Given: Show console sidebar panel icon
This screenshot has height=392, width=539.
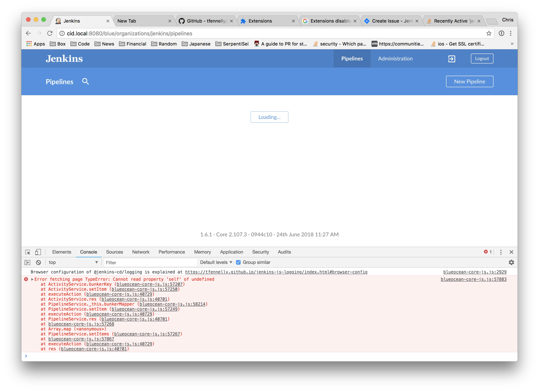Looking at the screenshot, I should [x=28, y=263].
